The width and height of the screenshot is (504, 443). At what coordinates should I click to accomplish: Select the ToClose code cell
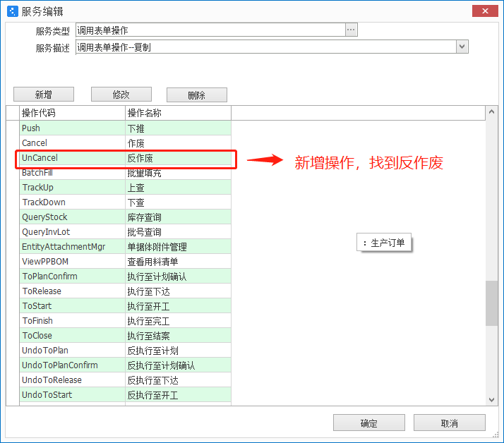[x=72, y=335]
